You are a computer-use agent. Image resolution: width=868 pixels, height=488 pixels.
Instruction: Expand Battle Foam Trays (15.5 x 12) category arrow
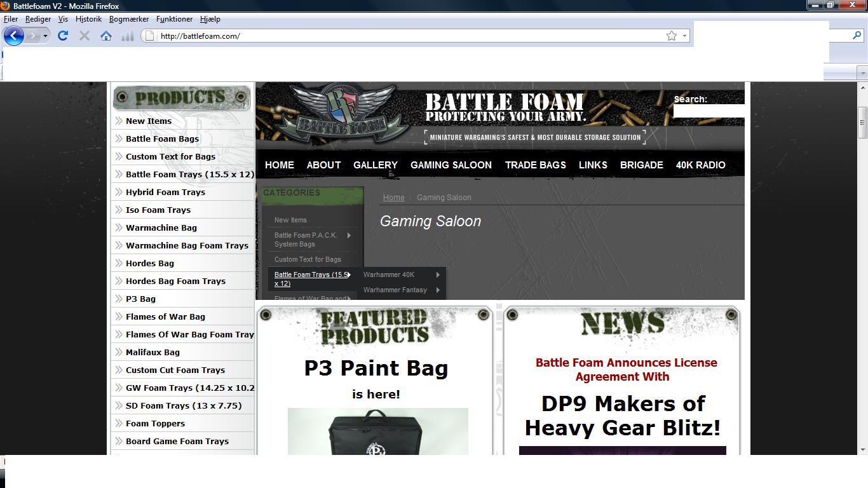click(349, 274)
